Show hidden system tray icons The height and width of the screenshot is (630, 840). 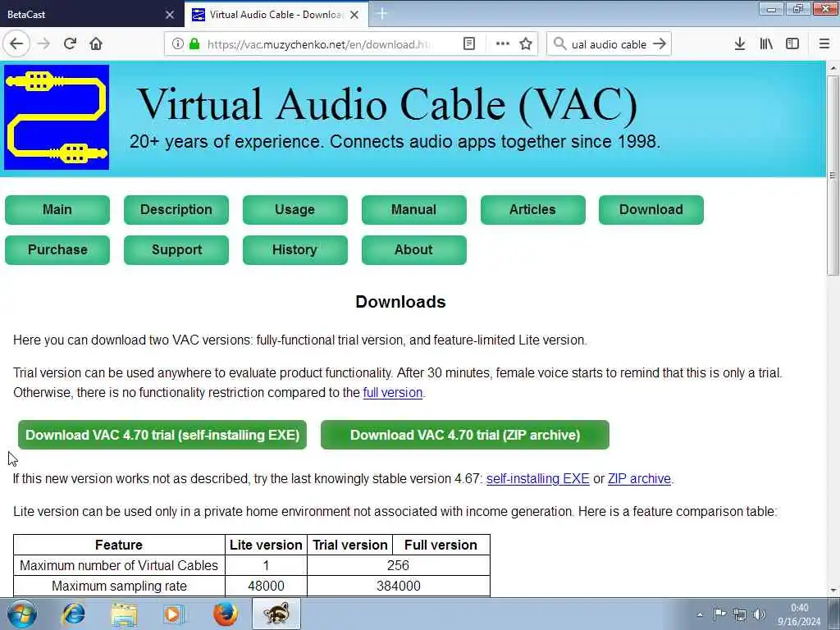click(699, 614)
